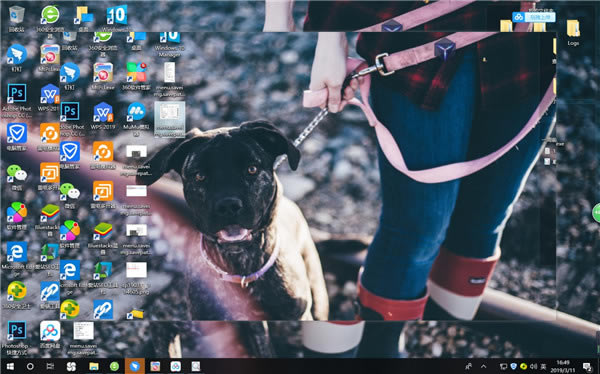Select the Photoshop - 快捷方式 shortcut
This screenshot has height=374, width=600.
click(17, 338)
